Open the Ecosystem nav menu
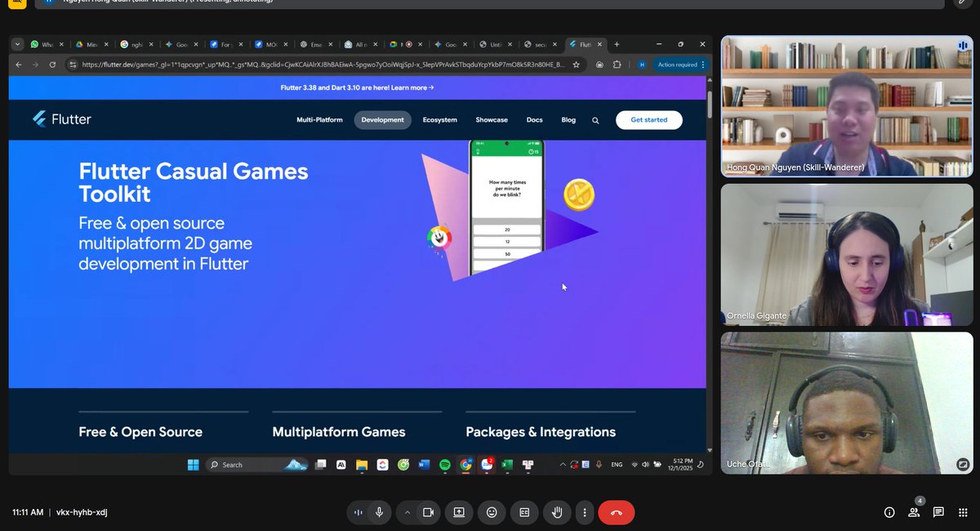The width and height of the screenshot is (980, 531). (439, 120)
